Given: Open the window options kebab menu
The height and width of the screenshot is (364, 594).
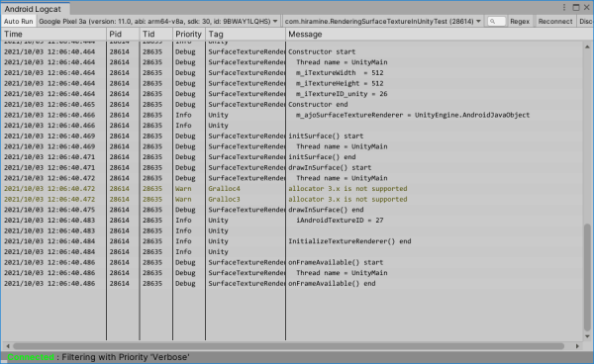Looking at the screenshot, I should tap(564, 8).
